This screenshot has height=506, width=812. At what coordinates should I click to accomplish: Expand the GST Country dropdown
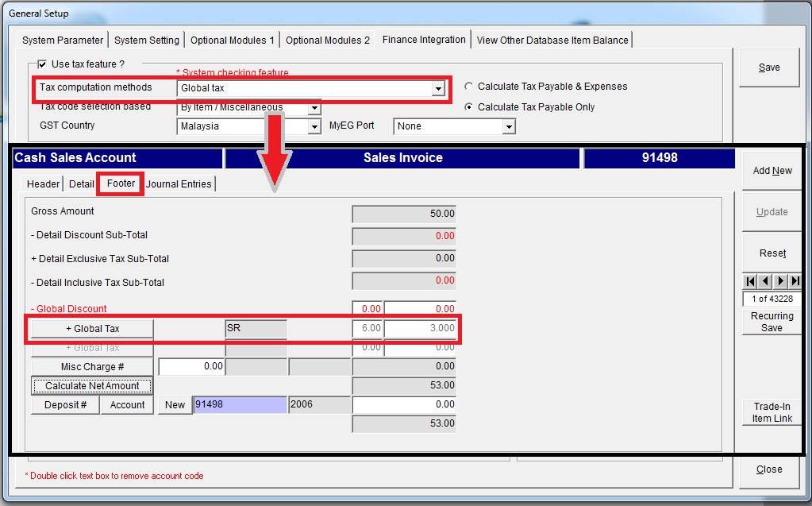[314, 126]
